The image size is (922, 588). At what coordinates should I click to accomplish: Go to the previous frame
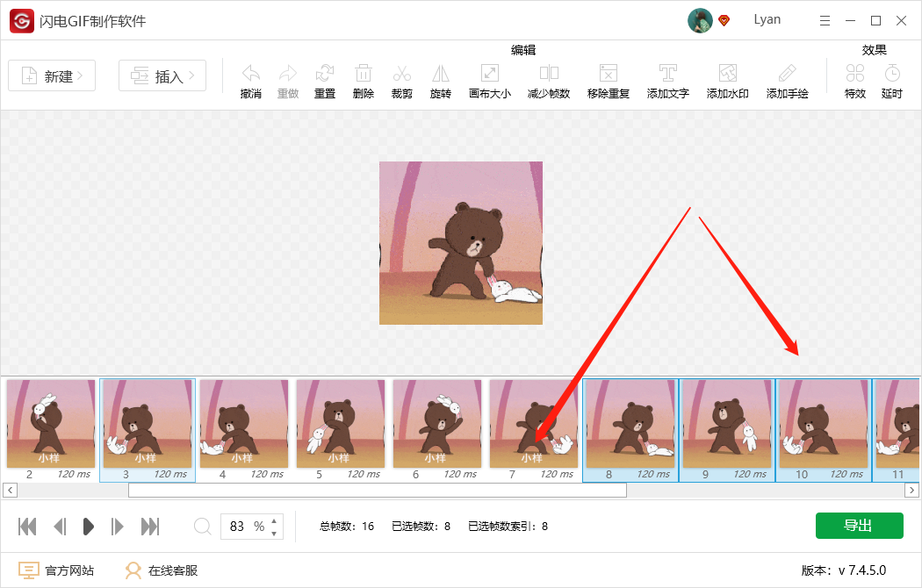pyautogui.click(x=60, y=527)
